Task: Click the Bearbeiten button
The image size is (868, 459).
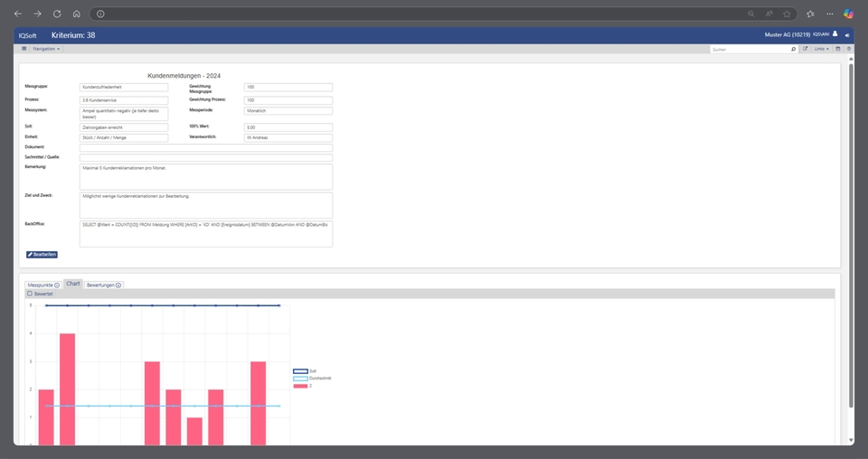Action: click(x=42, y=255)
